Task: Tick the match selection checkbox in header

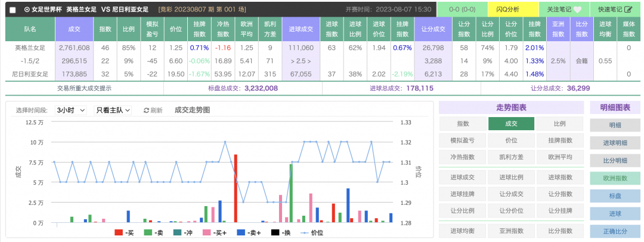Action: click(13, 10)
